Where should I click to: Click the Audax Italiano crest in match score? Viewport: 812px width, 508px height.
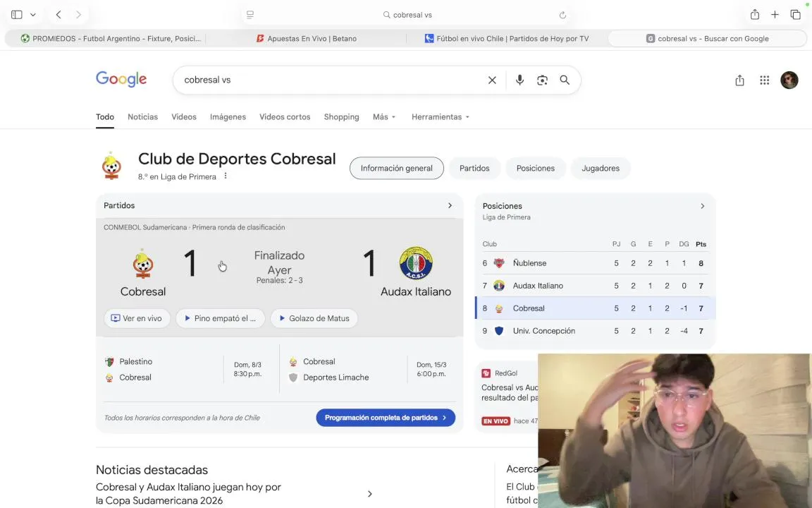(x=416, y=262)
